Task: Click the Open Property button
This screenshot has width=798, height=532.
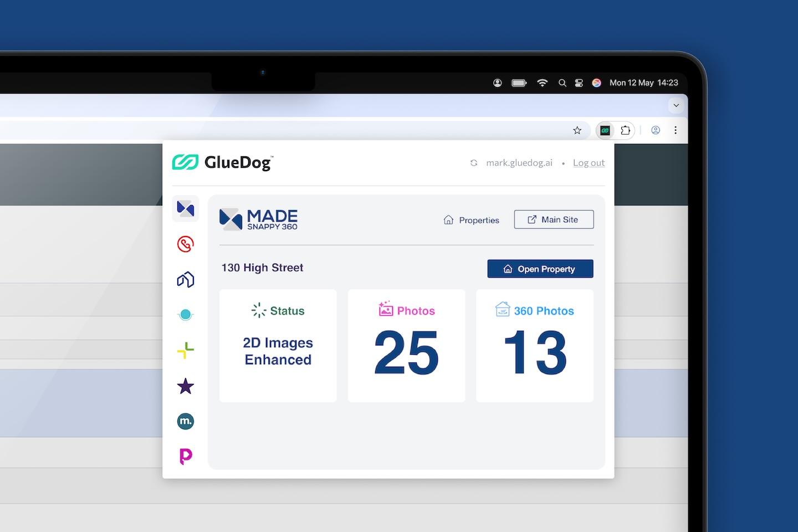Action: click(x=540, y=269)
